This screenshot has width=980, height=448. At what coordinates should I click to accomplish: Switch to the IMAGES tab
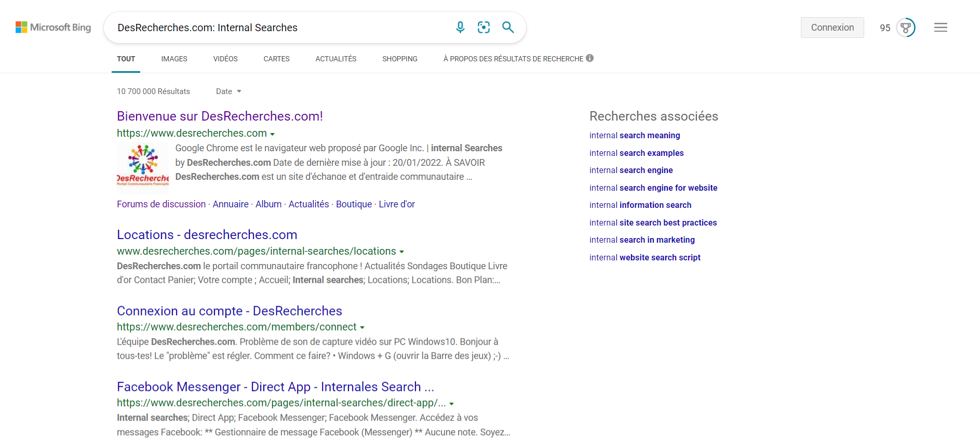coord(174,59)
